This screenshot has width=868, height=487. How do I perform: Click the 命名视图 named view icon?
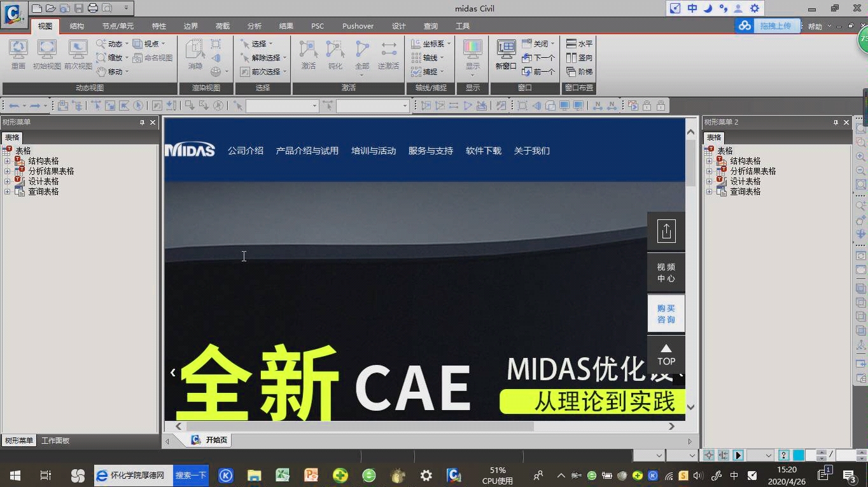(x=153, y=58)
